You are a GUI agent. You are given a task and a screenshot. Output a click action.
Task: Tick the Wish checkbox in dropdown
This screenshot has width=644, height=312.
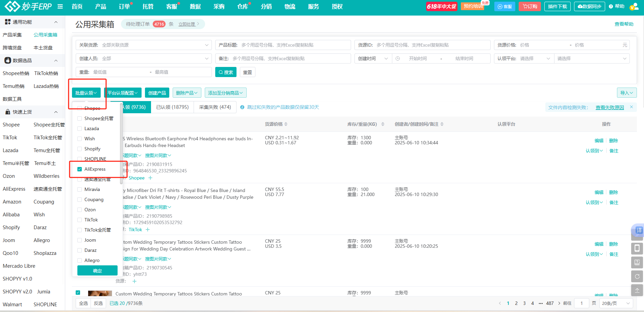80,139
